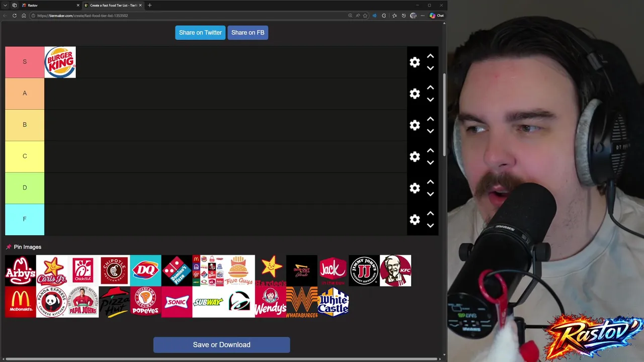Move A tier row down with chevron

430,100
